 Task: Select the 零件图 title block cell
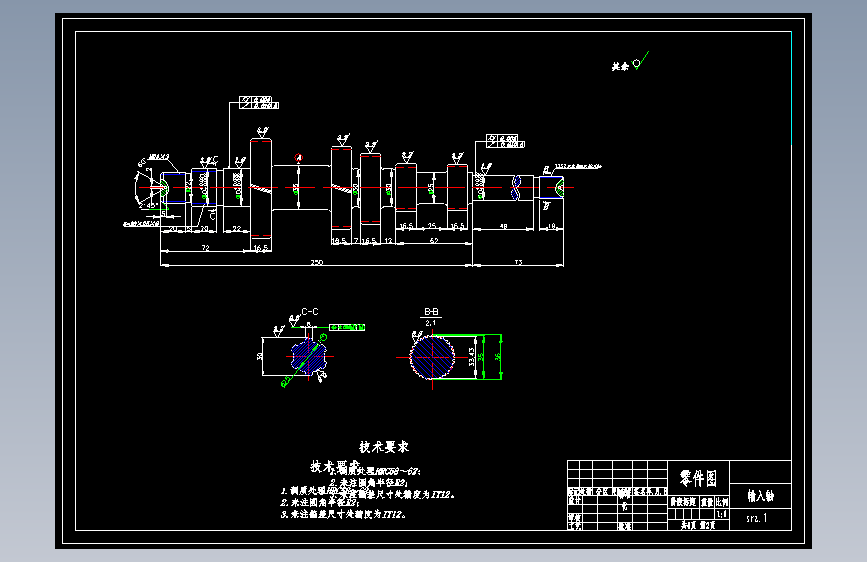[698, 478]
